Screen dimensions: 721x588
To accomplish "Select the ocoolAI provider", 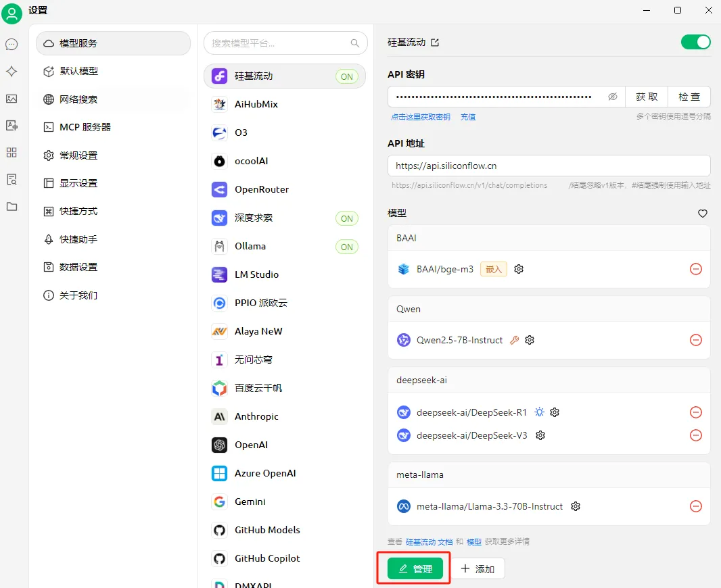I will pyautogui.click(x=285, y=162).
